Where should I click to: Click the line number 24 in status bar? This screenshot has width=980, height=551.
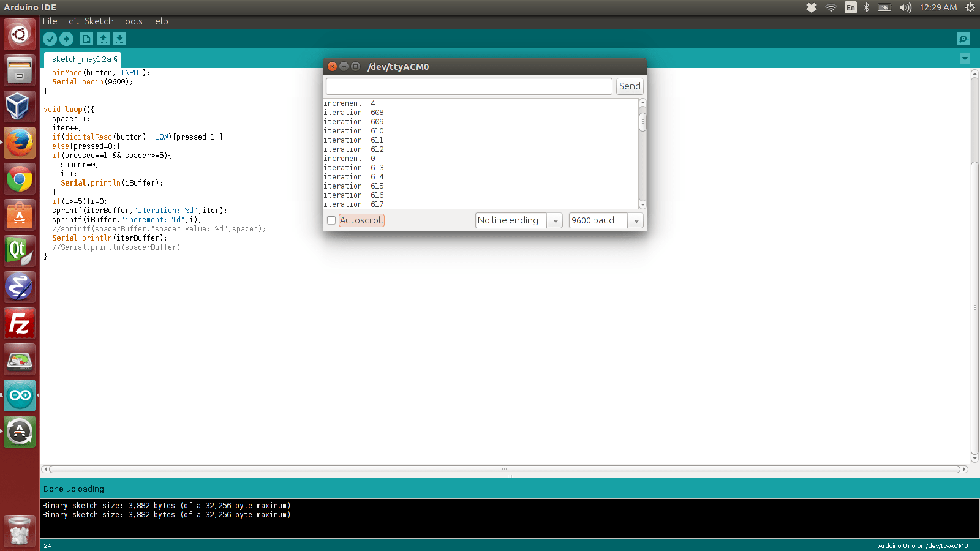[48, 546]
